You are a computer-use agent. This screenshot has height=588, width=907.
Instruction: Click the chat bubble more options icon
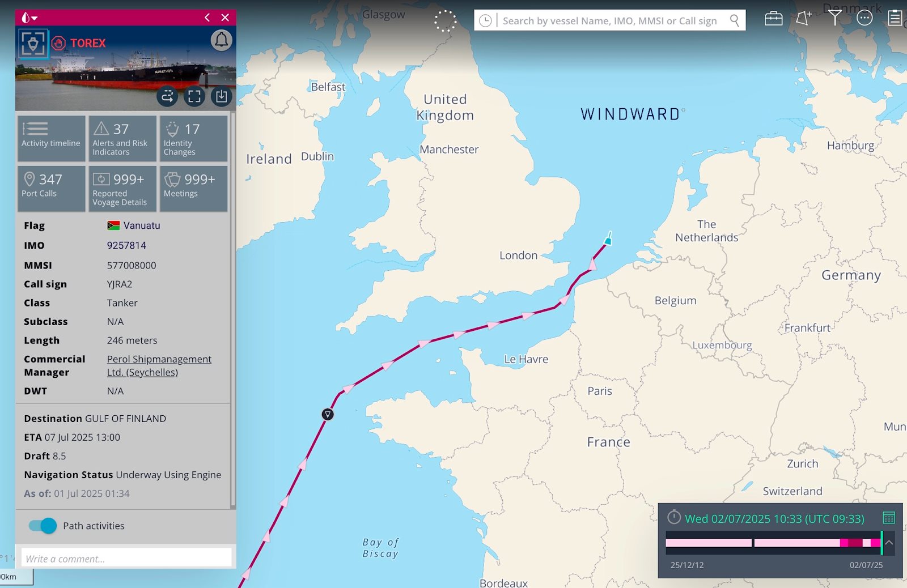[864, 19]
